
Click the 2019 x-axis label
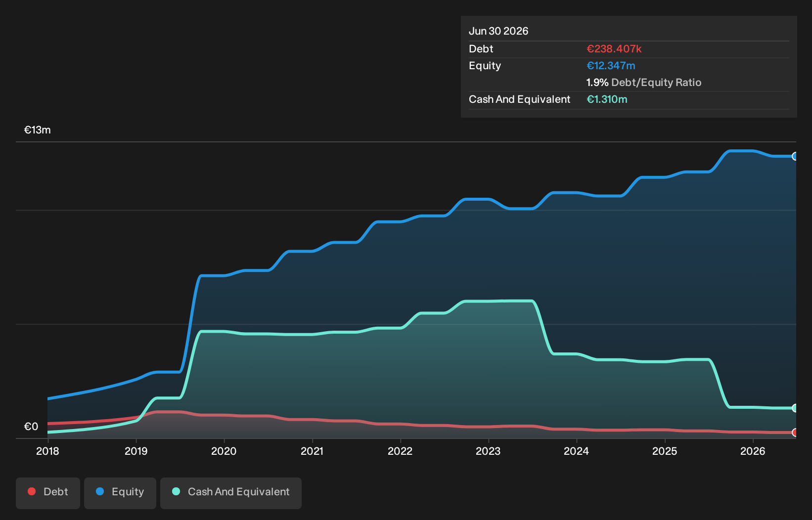tap(136, 451)
